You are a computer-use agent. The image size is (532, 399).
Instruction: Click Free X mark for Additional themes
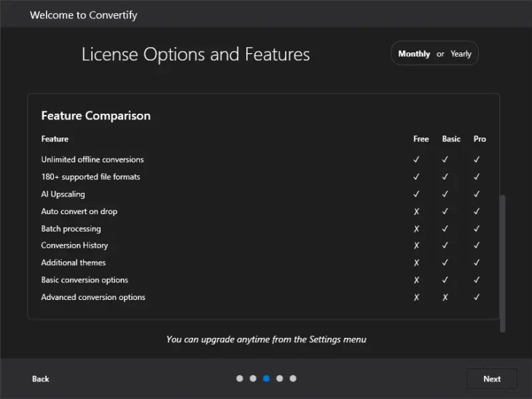[416, 263]
